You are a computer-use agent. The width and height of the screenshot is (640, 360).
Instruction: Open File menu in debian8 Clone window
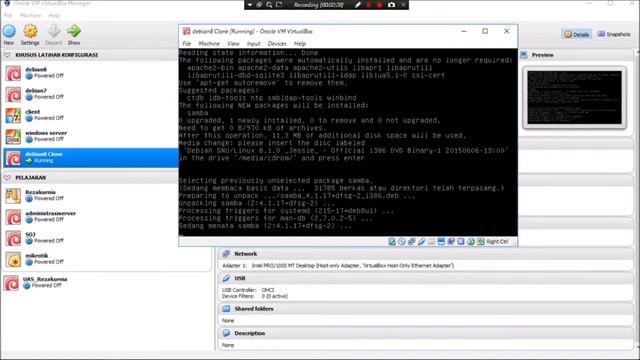(187, 44)
